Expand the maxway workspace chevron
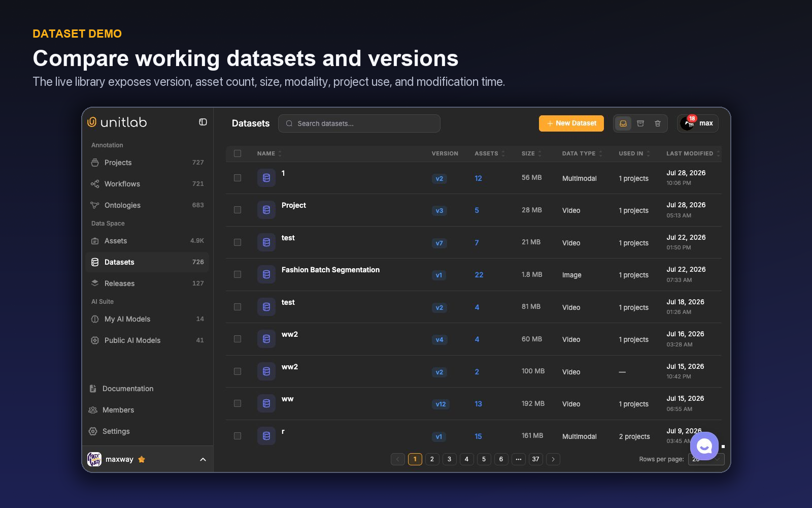Viewport: 812px width, 508px height. click(x=203, y=459)
